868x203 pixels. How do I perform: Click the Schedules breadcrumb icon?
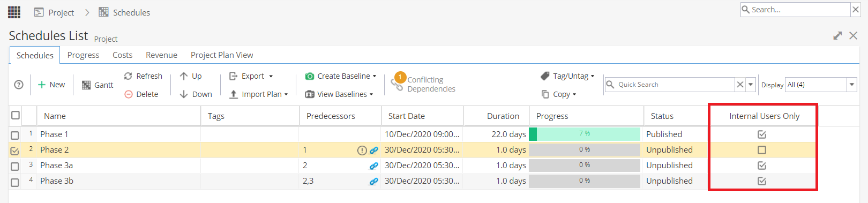click(103, 12)
